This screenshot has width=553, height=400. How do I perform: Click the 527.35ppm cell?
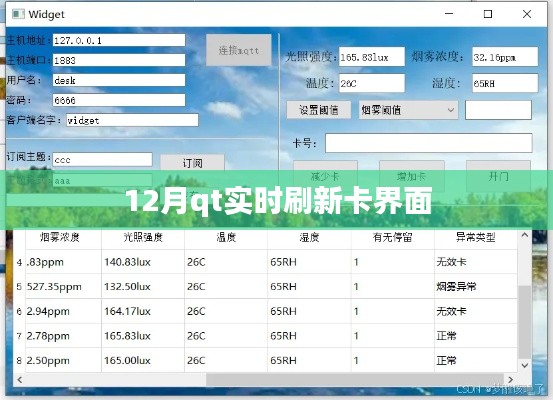pos(63,287)
